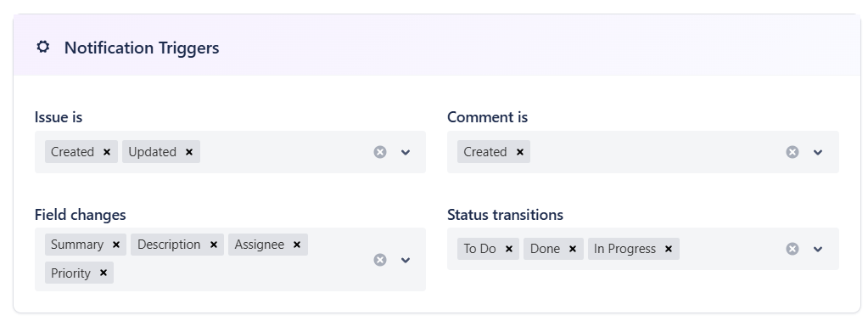Clear all Comment is selections

click(x=792, y=152)
